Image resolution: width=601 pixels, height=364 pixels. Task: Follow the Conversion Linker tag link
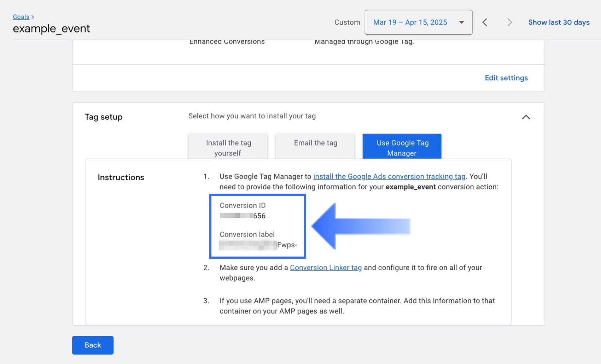(326, 268)
